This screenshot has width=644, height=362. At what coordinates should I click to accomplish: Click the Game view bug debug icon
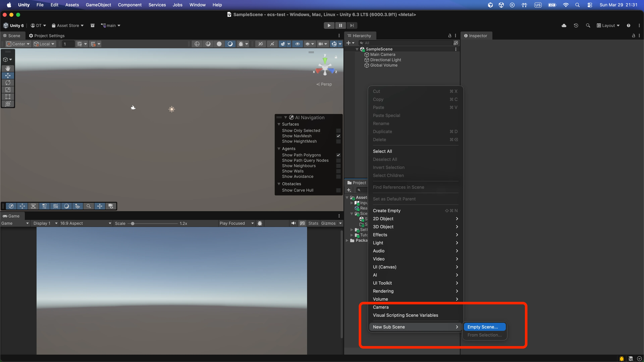[260, 223]
